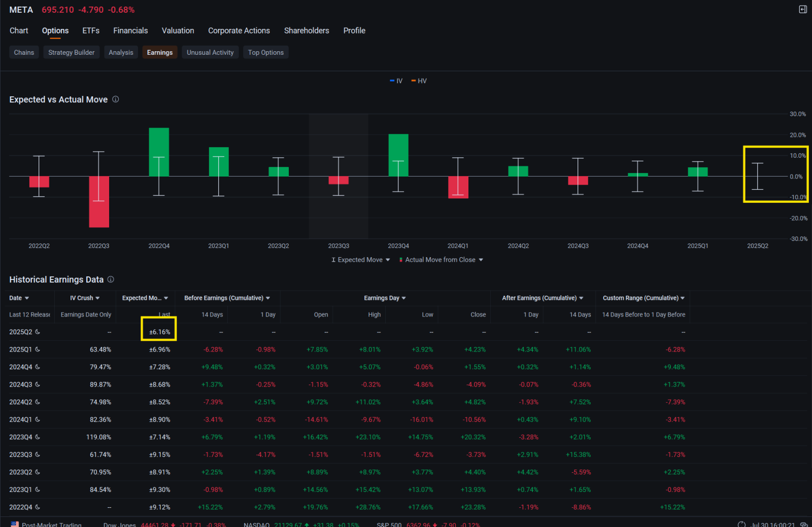Click moon icon next to 2025Q1
Image resolution: width=812 pixels, height=527 pixels.
pyautogui.click(x=38, y=349)
